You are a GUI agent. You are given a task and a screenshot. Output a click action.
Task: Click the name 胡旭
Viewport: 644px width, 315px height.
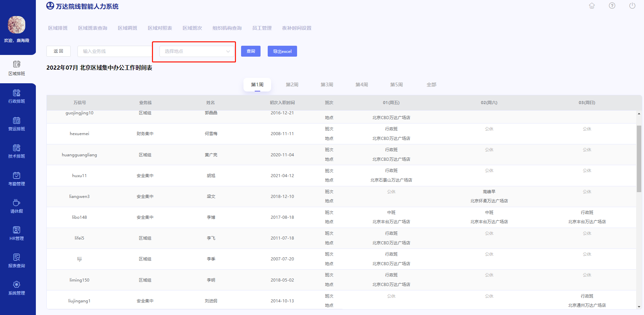coord(211,176)
